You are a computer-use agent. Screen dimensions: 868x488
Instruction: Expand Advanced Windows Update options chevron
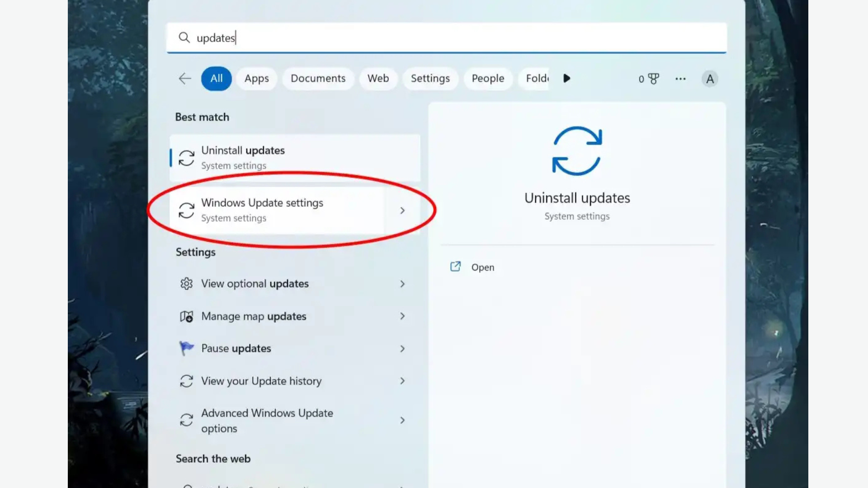[402, 420]
